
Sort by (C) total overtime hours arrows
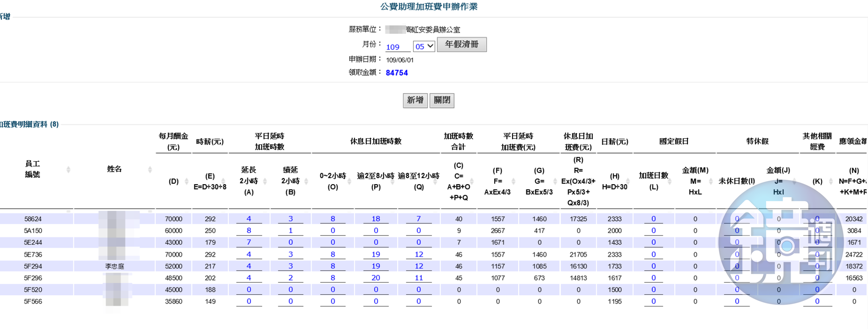point(472,181)
